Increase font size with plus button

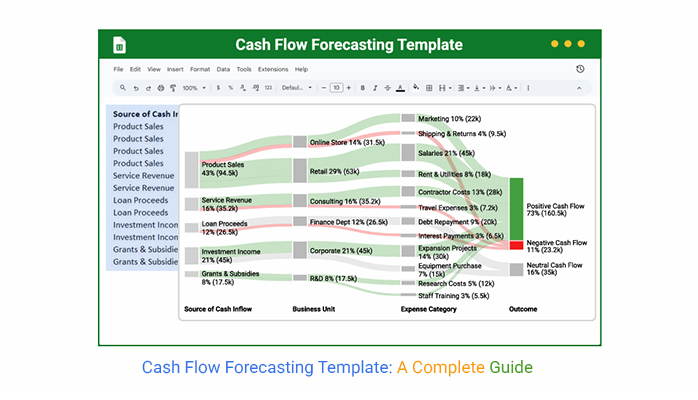click(x=349, y=87)
